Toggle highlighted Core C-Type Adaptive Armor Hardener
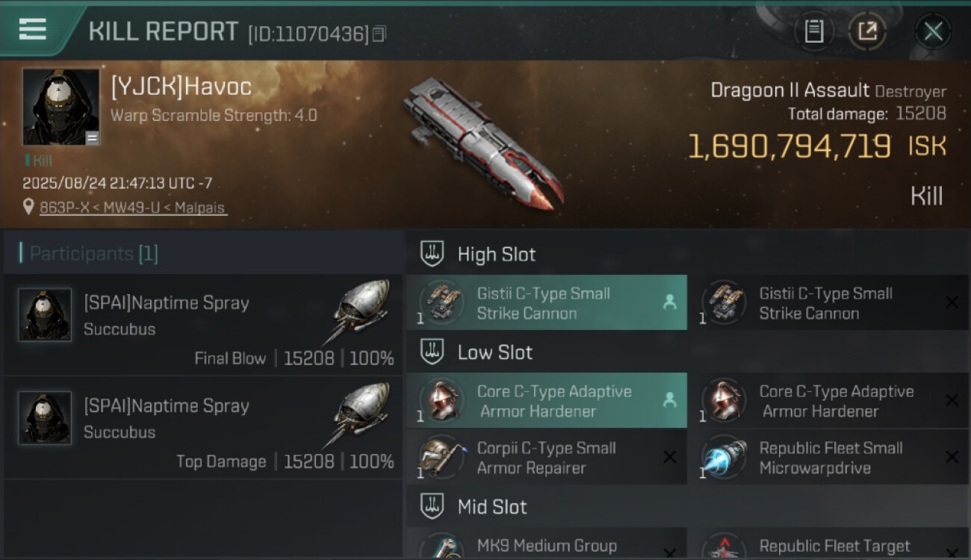Viewport: 971px width, 560px height. point(546,400)
